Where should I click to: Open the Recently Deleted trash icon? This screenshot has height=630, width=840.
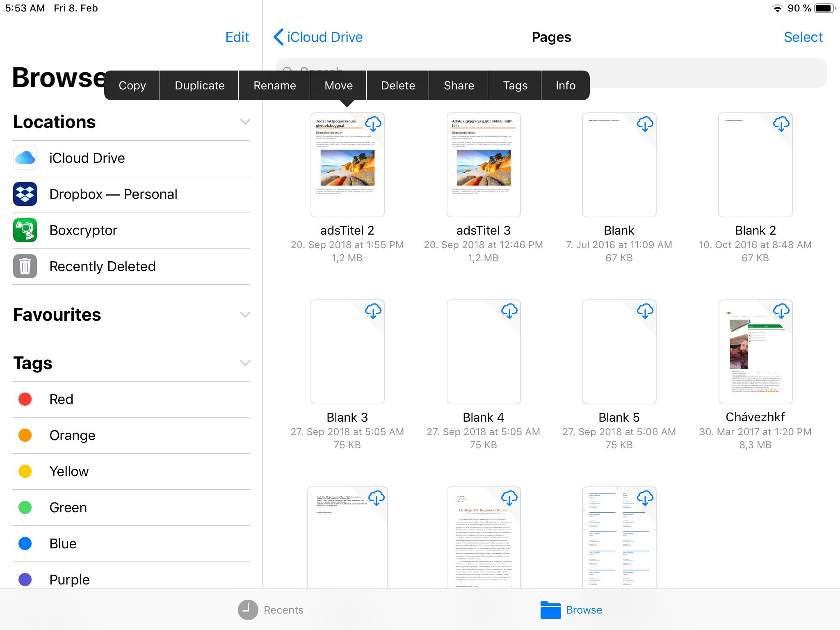click(25, 266)
